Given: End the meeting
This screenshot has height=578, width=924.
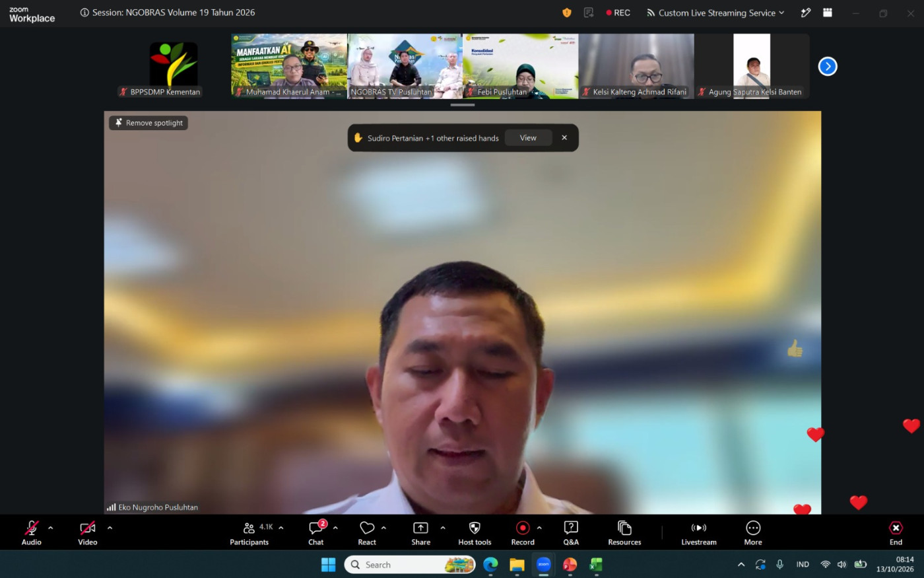Looking at the screenshot, I should pyautogui.click(x=896, y=533).
